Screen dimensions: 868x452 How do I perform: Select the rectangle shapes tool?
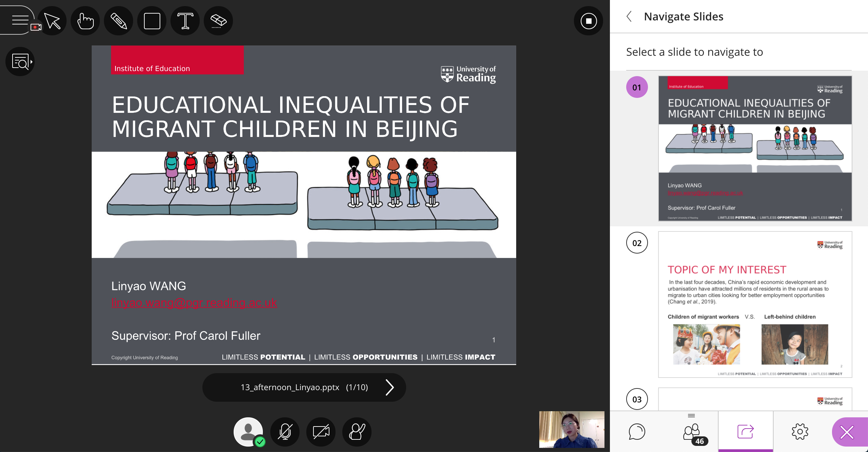[152, 21]
